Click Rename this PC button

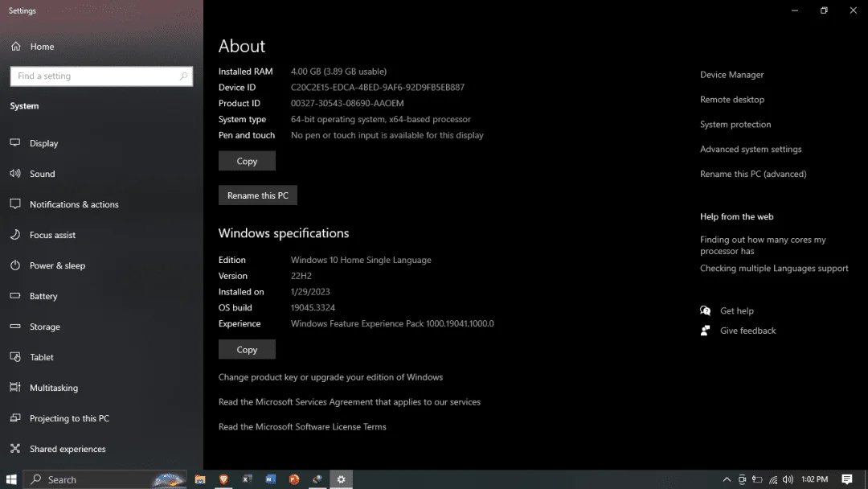258,195
